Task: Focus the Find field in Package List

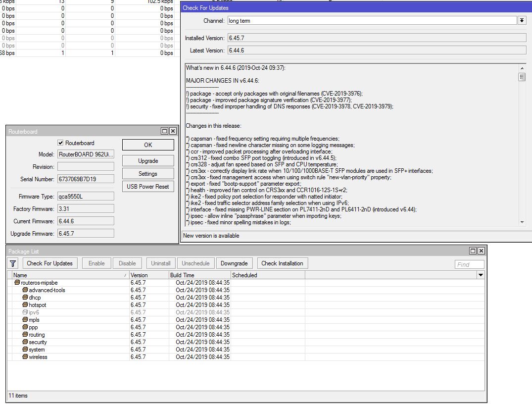Action: [x=470, y=264]
